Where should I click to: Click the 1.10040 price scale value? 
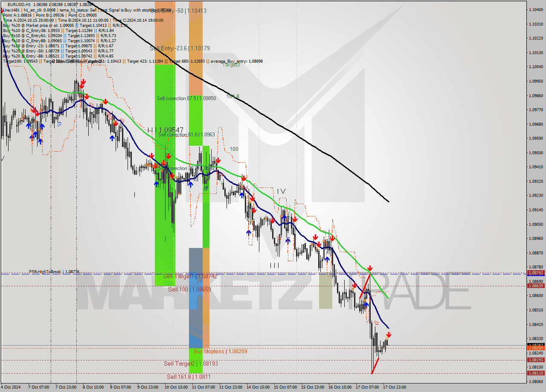click(x=536, y=67)
